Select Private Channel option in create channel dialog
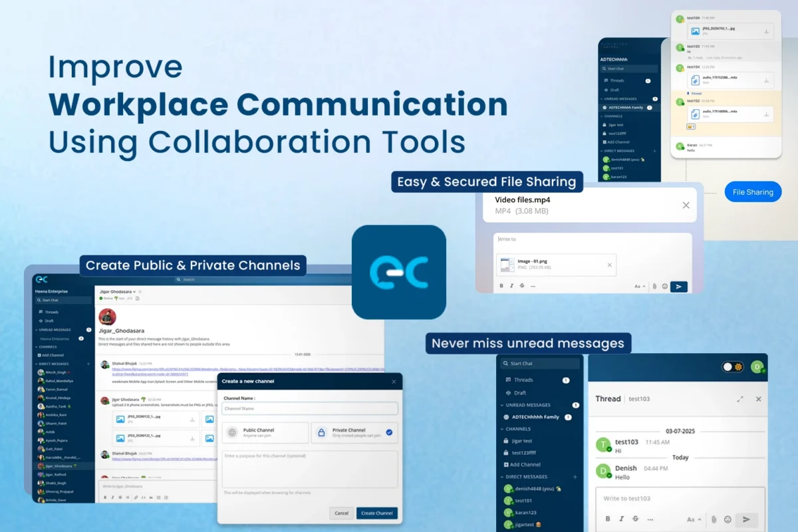Image resolution: width=798 pixels, height=532 pixels. point(354,432)
